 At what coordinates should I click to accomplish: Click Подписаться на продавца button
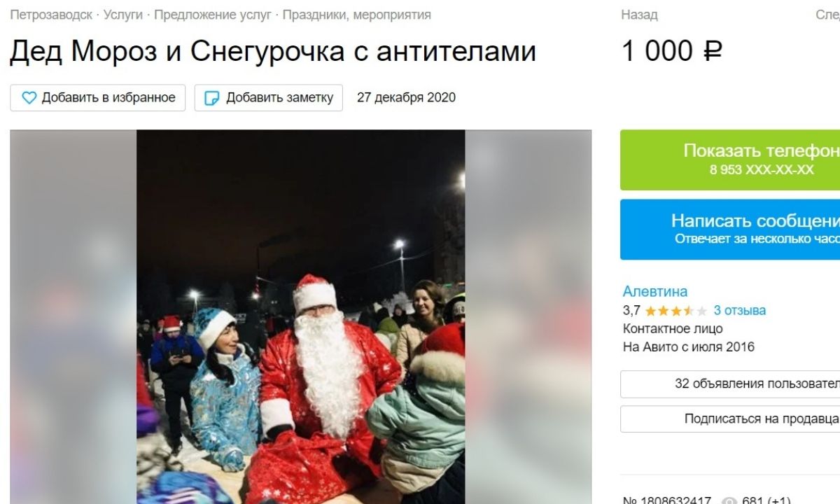[x=730, y=419]
